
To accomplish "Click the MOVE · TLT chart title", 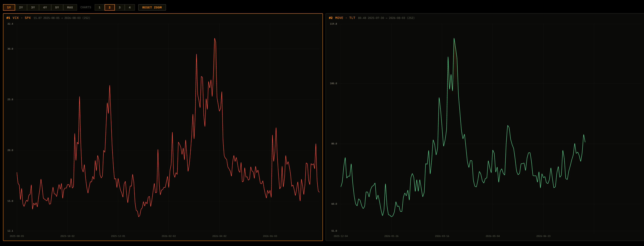I will 345,18.
